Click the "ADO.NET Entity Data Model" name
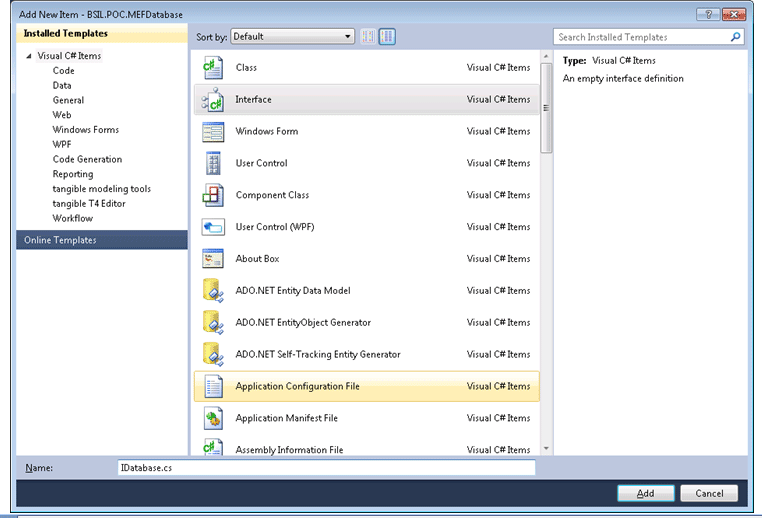Image resolution: width=762 pixels, height=518 pixels. coord(293,291)
